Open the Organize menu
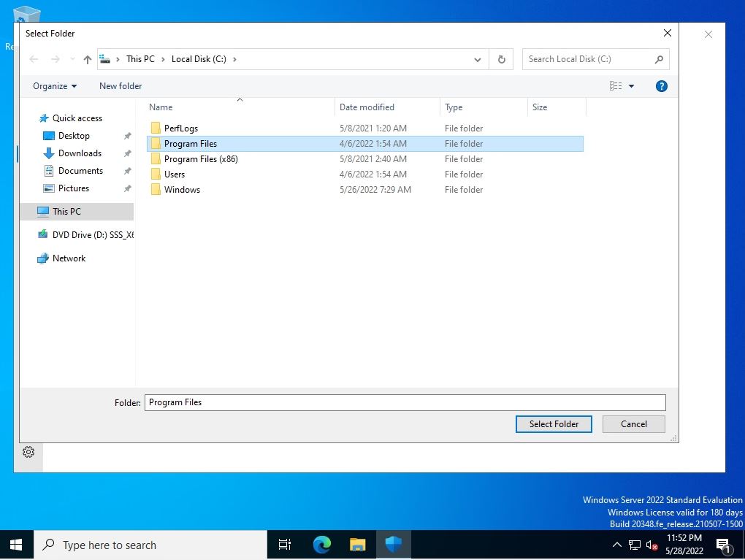This screenshot has height=560, width=745. [55, 86]
